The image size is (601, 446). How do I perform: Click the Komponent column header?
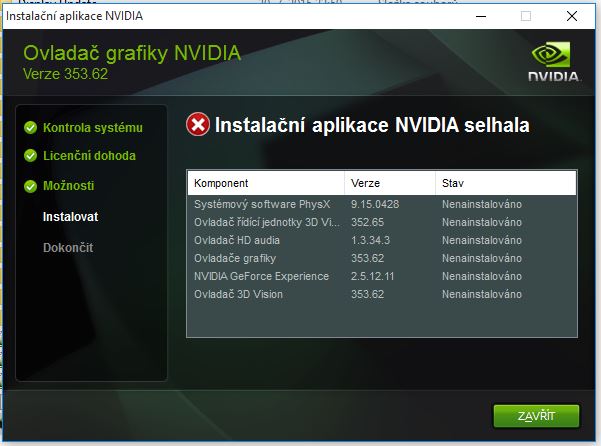[266, 183]
